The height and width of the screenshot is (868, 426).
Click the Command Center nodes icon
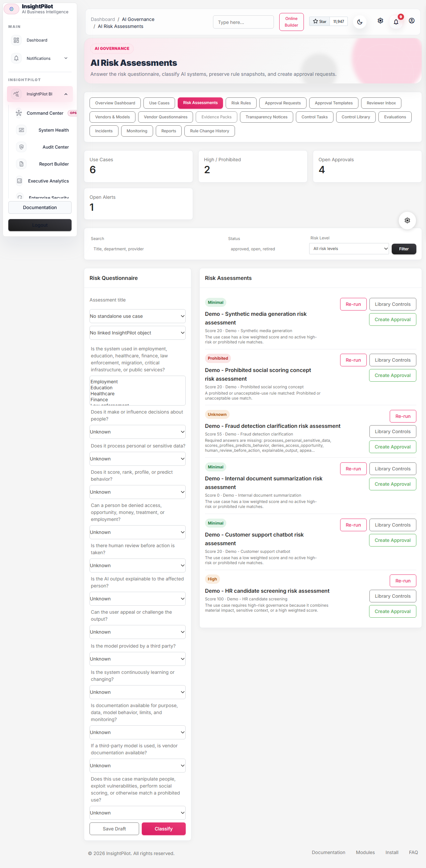19,113
